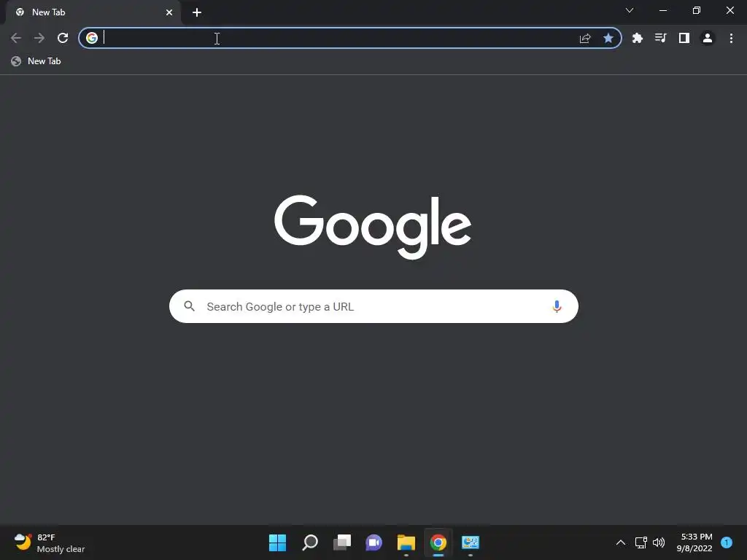This screenshot has height=560, width=747.
Task: Open the notification badge icon
Action: pos(727,542)
